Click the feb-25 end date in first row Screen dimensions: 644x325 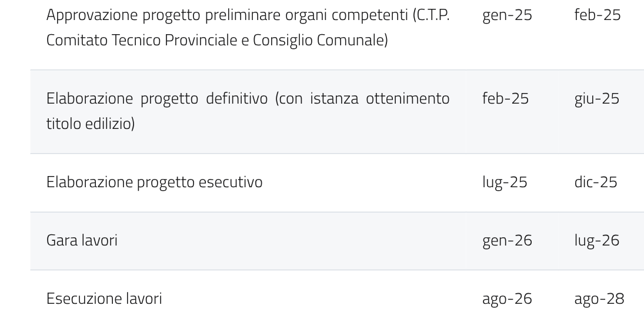coord(597,15)
